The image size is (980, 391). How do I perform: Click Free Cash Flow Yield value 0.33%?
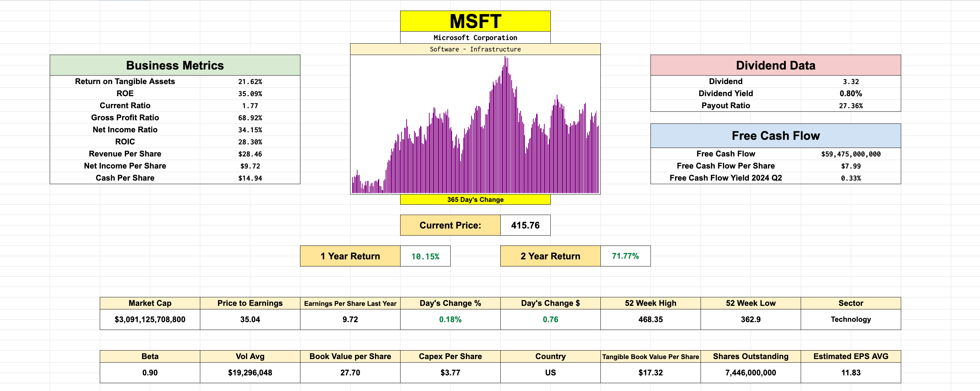coord(851,178)
